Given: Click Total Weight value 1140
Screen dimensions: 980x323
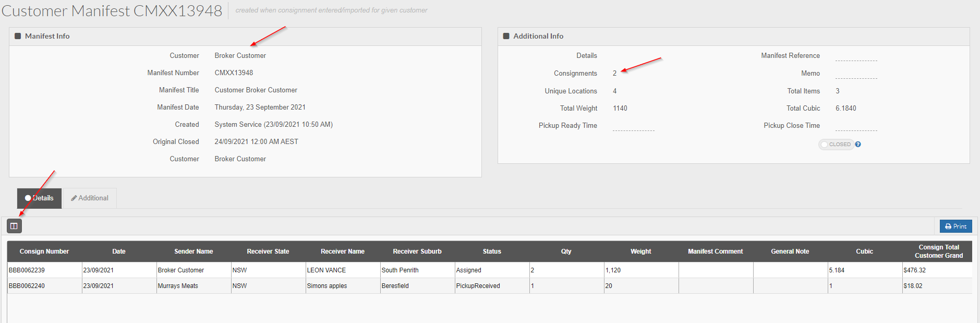Looking at the screenshot, I should click(x=620, y=109).
